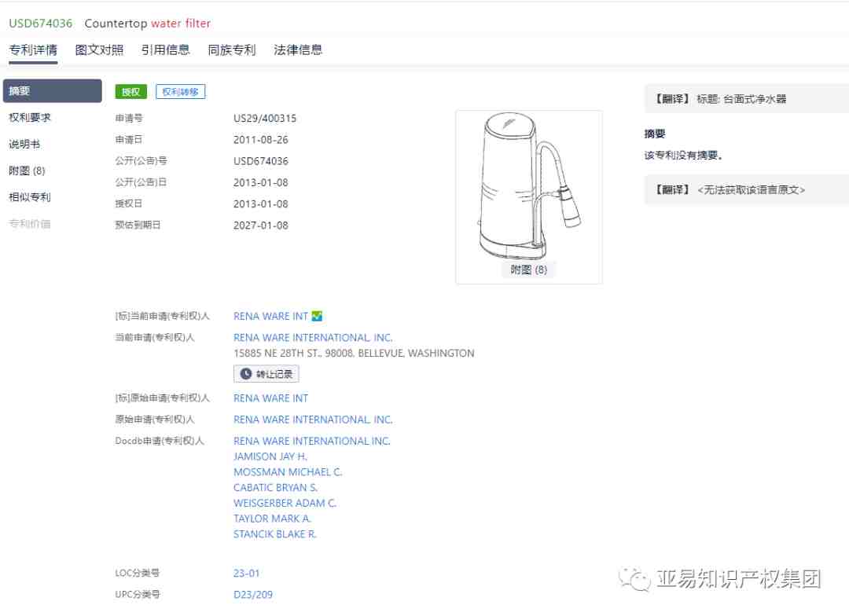Click the patent number USD674036 in the header
This screenshot has width=849, height=616.
click(x=41, y=24)
